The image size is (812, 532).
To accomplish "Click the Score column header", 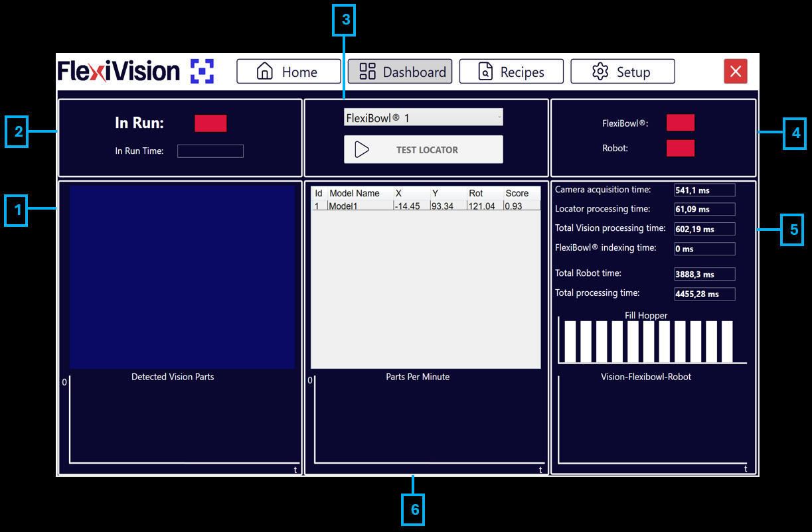I will [x=517, y=194].
